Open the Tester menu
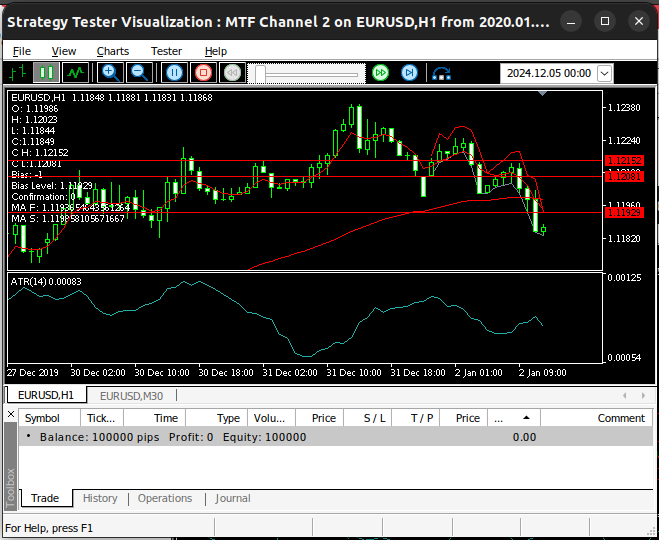This screenshot has height=540, width=659. coord(166,51)
